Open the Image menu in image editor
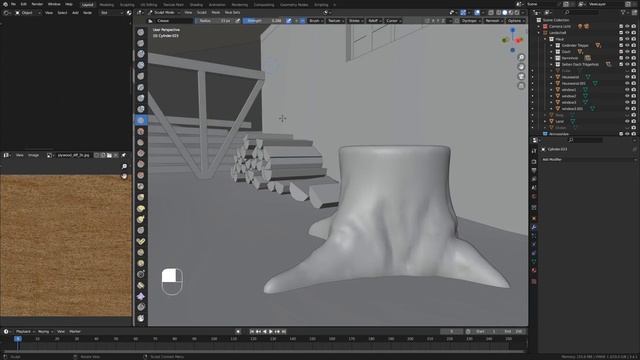 (x=33, y=156)
